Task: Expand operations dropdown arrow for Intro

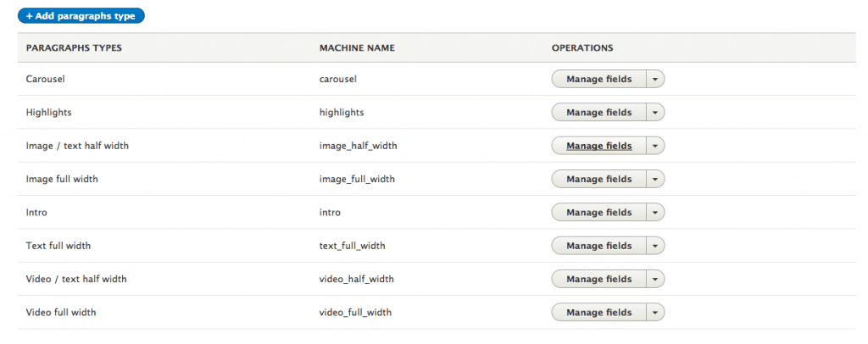Action: [x=655, y=213]
